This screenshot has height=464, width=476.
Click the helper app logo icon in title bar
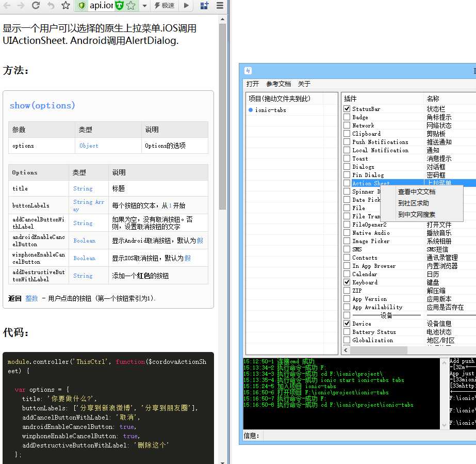coord(248,71)
